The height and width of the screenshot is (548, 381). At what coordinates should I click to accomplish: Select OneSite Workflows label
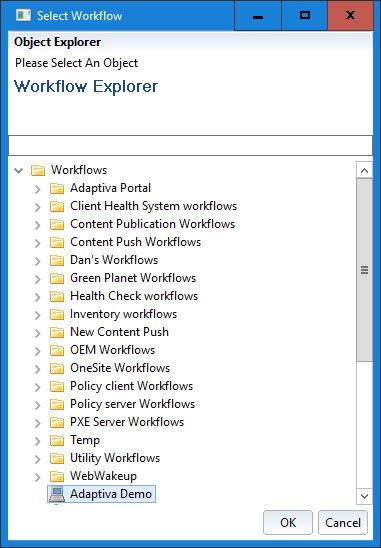click(120, 368)
